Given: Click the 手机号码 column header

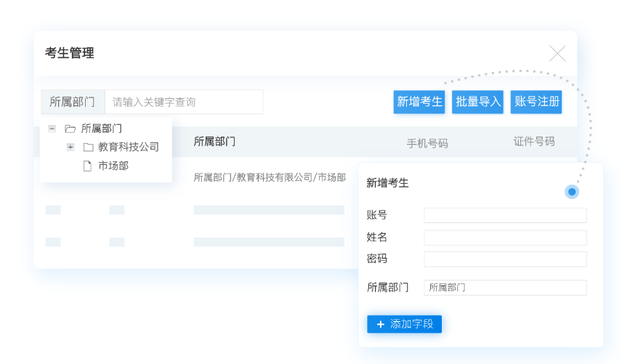Looking at the screenshot, I should (427, 143).
